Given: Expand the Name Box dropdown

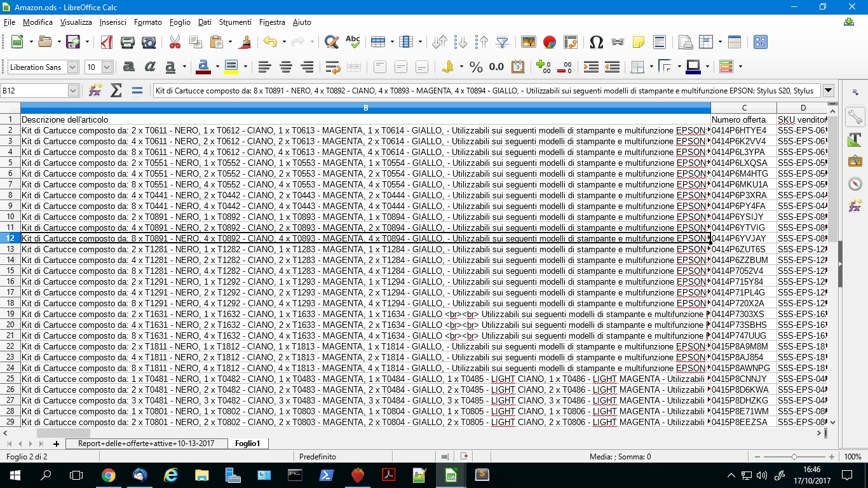Looking at the screenshot, I should point(73,91).
